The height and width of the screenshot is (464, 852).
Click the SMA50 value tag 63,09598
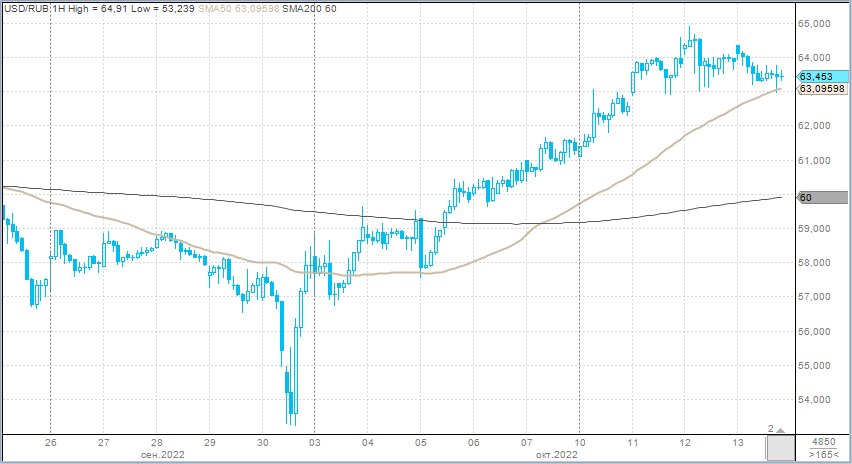click(822, 89)
